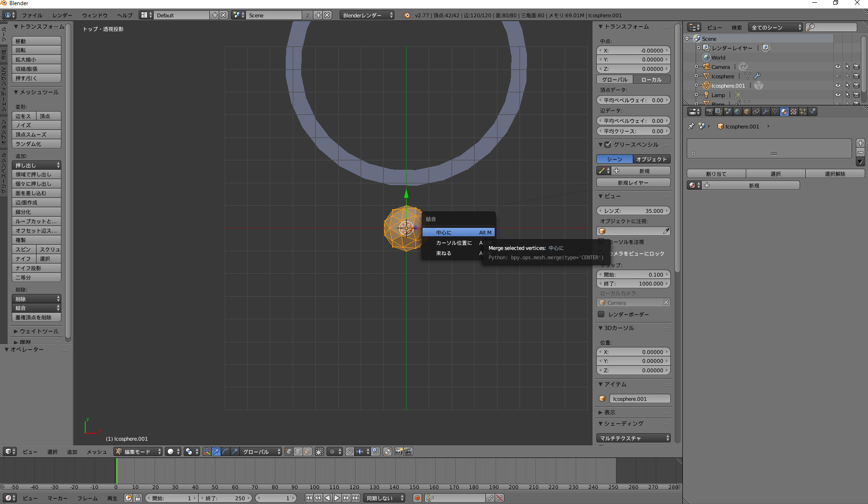868x504 pixels.
Task: Click the Knife Project button
Action: coord(37,268)
